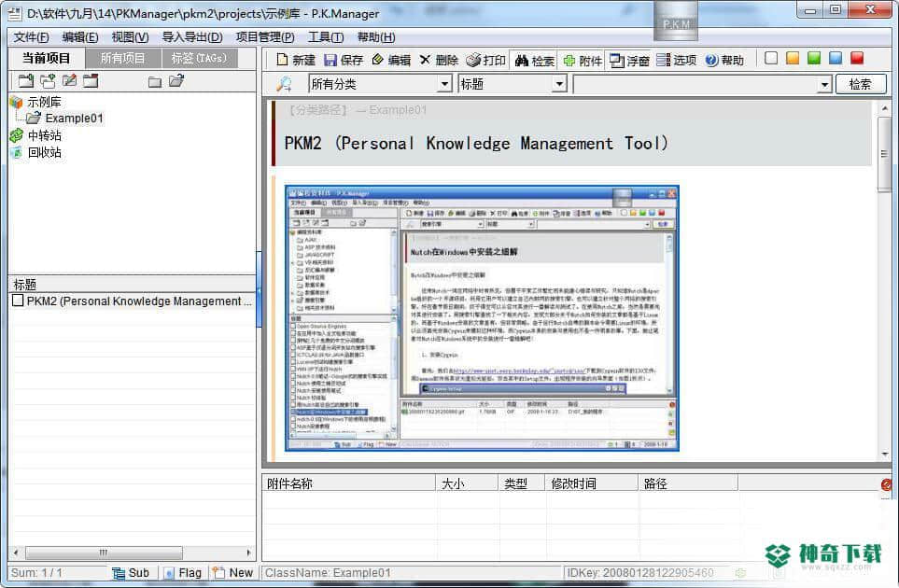Select the 示例库 root tree node

point(44,102)
